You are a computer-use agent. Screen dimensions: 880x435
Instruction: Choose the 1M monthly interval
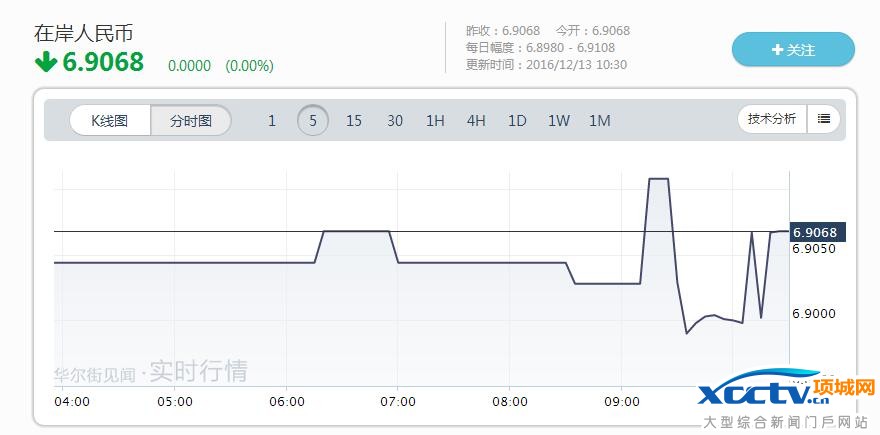point(599,121)
